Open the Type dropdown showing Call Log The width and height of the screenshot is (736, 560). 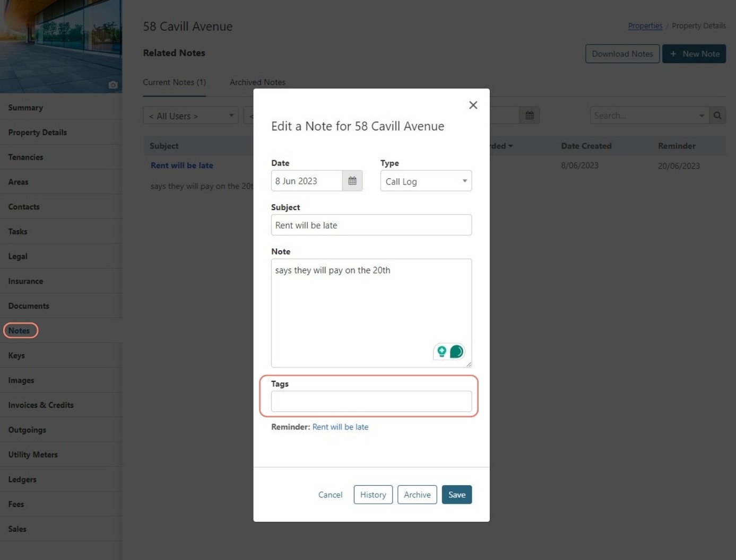click(426, 181)
